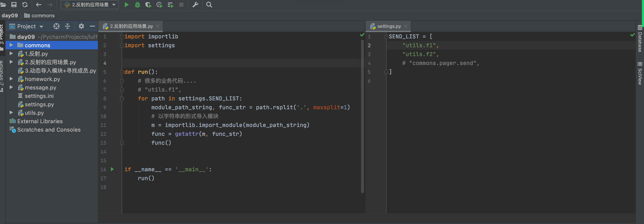Select settings.py in the project tree
Image resolution: width=644 pixels, height=224 pixels.
[39, 104]
